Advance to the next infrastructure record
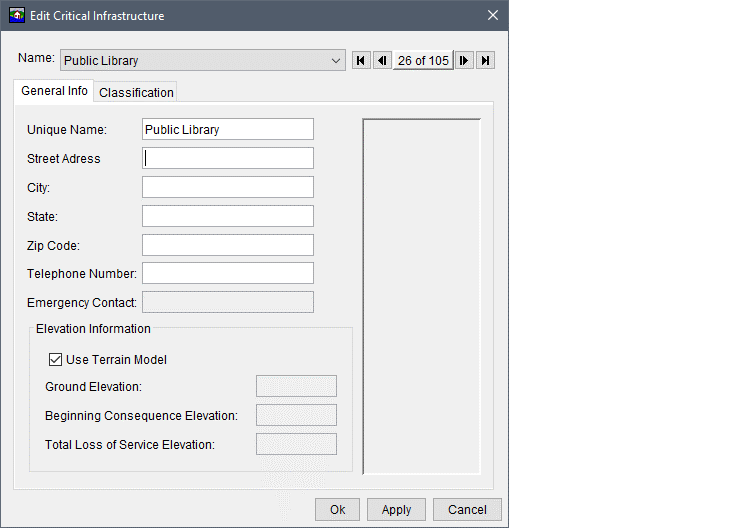This screenshot has width=736, height=528. click(464, 61)
